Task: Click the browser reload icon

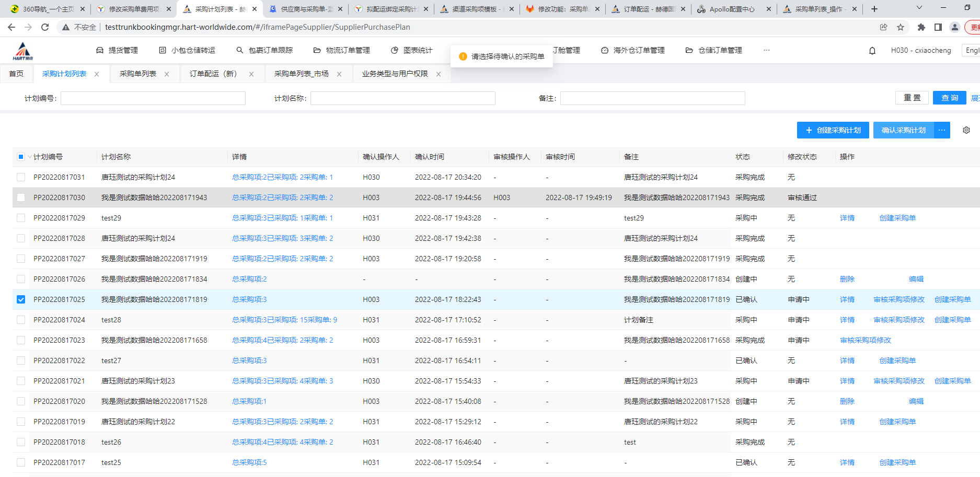Action: pos(45,27)
